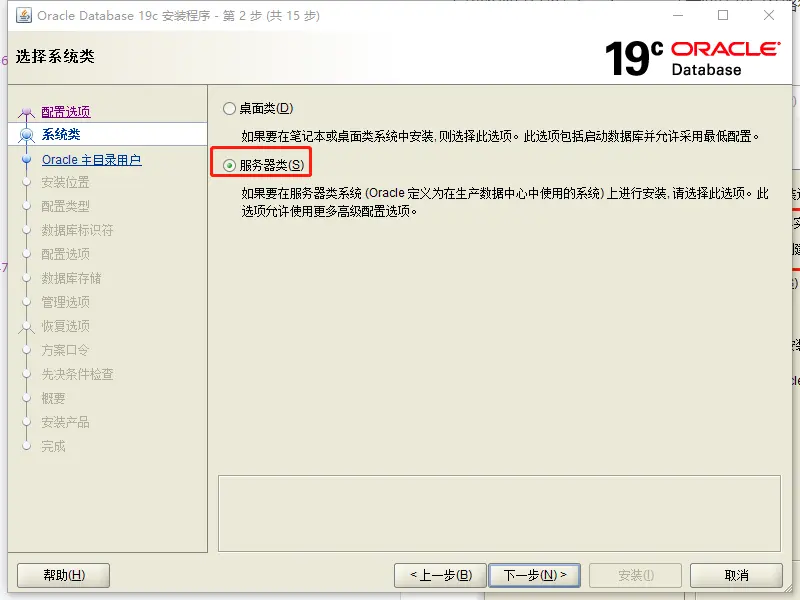Image resolution: width=800 pixels, height=600 pixels.
Task: Click the 方案口令 step label
Action: click(65, 350)
